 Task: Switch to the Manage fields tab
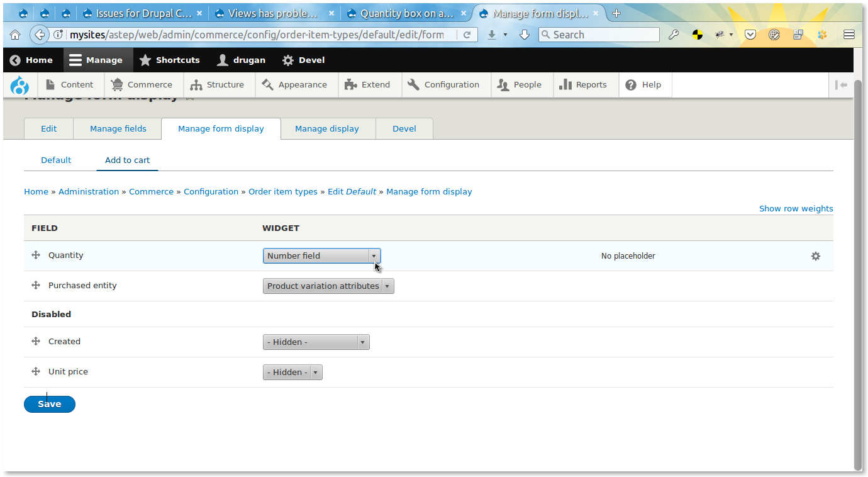coord(117,128)
